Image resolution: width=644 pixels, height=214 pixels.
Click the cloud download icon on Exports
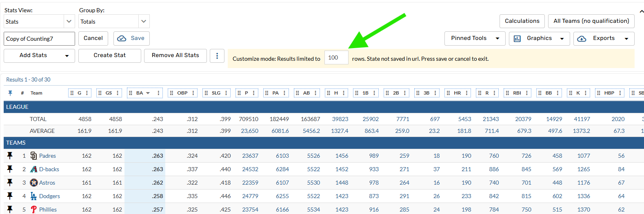click(x=582, y=38)
